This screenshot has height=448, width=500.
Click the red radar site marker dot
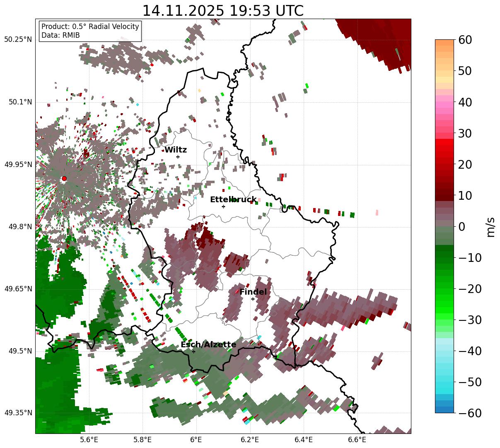(x=64, y=179)
